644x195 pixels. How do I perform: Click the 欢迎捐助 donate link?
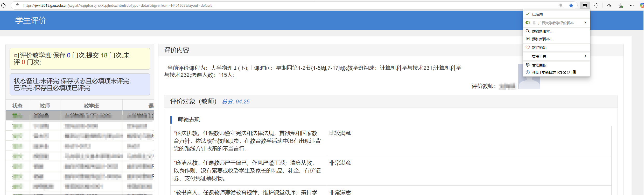[539, 48]
